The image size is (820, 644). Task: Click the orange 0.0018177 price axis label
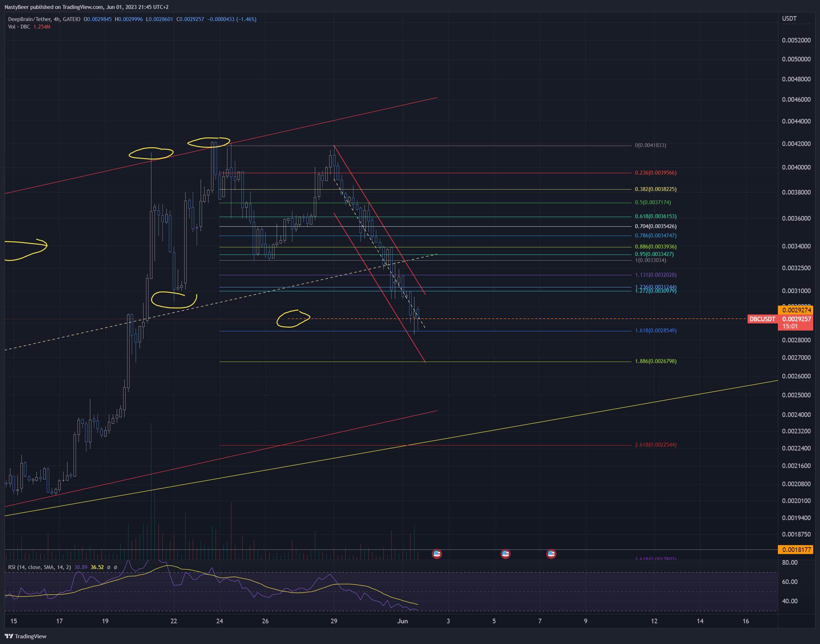point(796,549)
